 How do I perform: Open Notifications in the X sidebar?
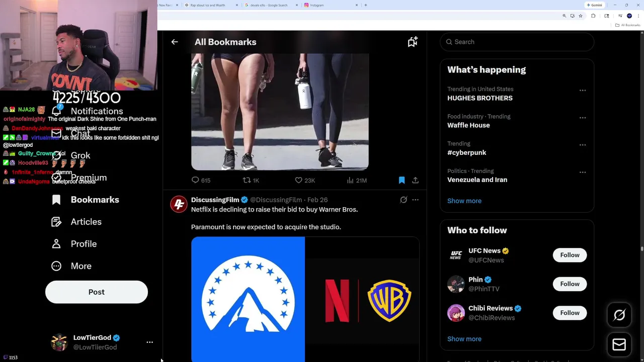click(x=87, y=111)
